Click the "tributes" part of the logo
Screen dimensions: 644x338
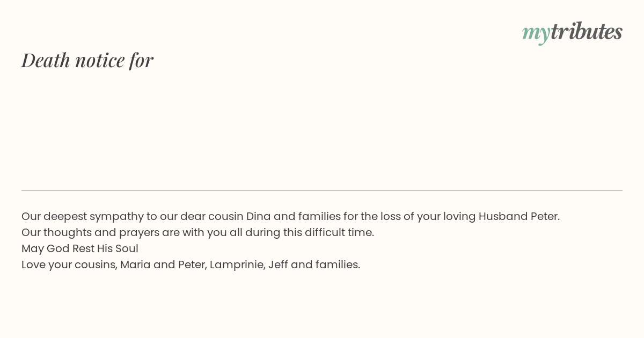click(587, 31)
